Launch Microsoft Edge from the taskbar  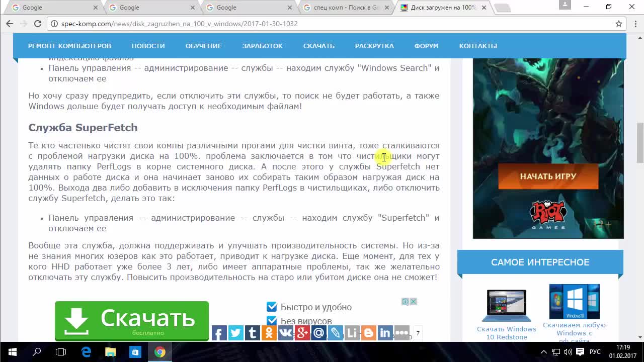click(x=86, y=352)
